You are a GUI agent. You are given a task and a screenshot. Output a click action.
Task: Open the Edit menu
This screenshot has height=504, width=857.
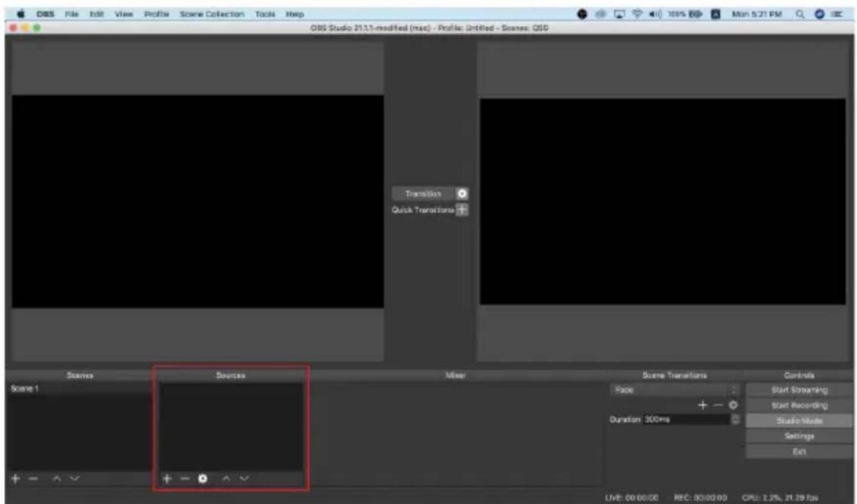[x=97, y=14]
